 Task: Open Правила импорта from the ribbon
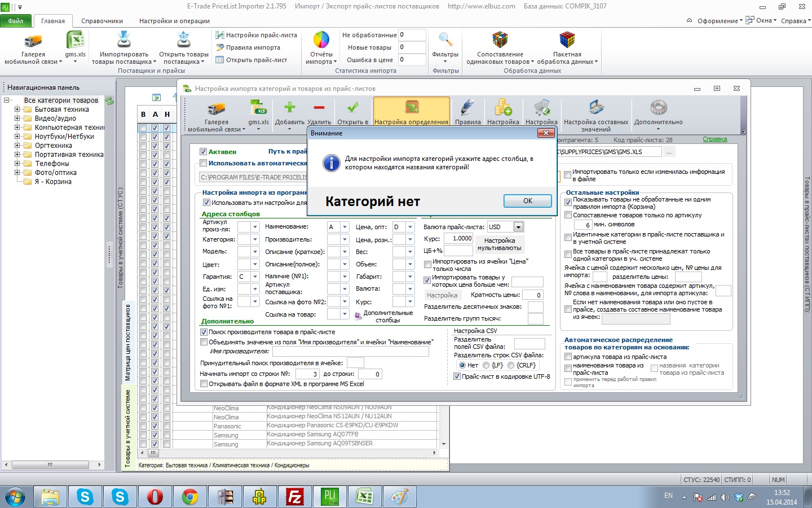coord(248,47)
